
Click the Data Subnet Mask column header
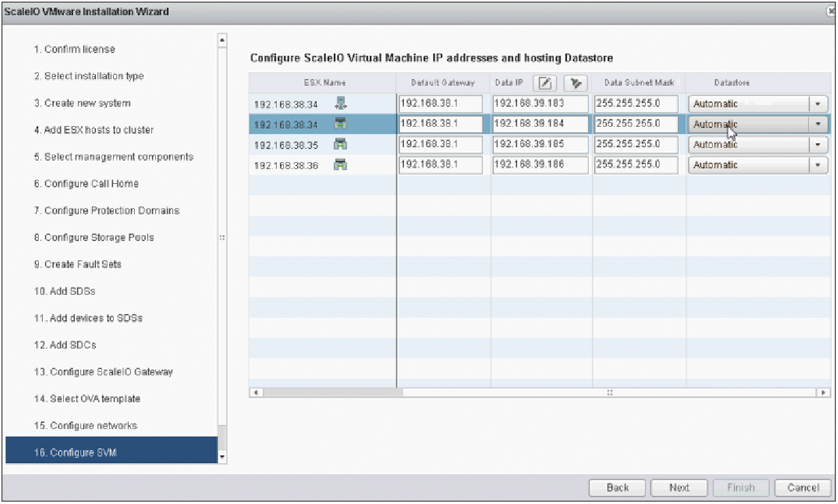[x=639, y=82]
